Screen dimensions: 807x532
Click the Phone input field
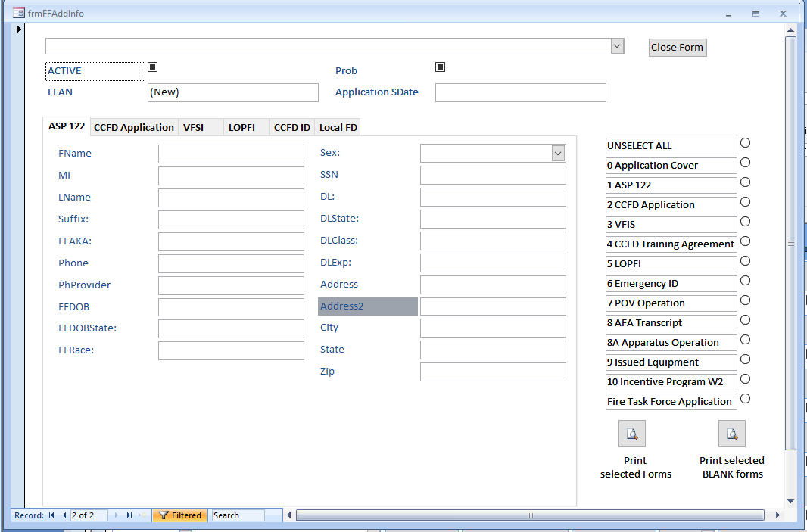click(x=231, y=263)
